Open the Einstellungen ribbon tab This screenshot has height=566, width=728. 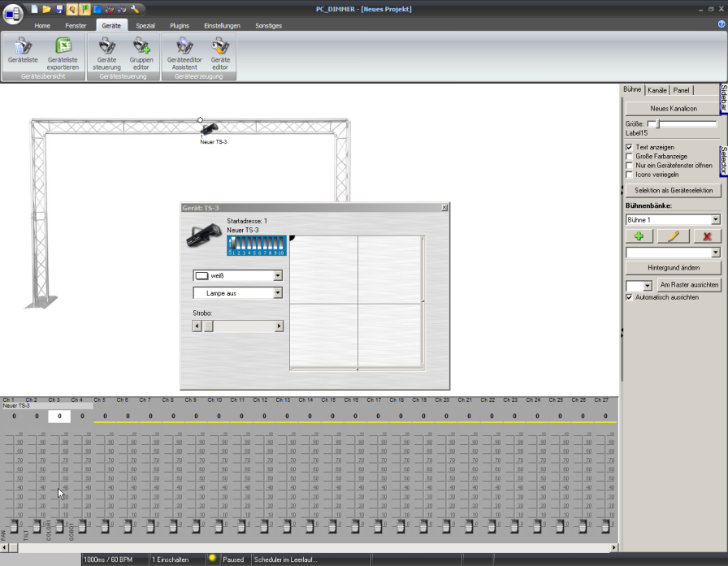click(x=222, y=25)
